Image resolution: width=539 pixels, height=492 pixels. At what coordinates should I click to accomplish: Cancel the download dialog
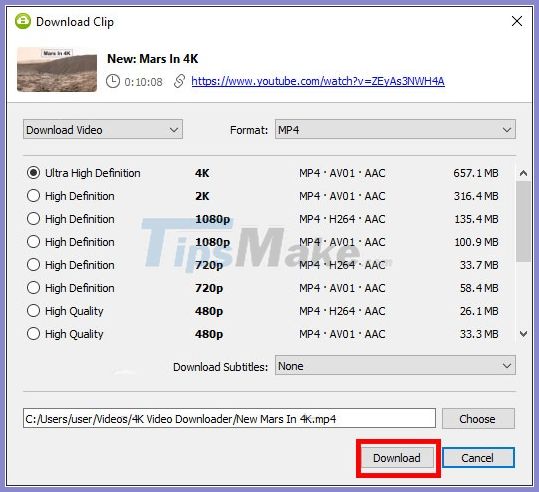[478, 458]
